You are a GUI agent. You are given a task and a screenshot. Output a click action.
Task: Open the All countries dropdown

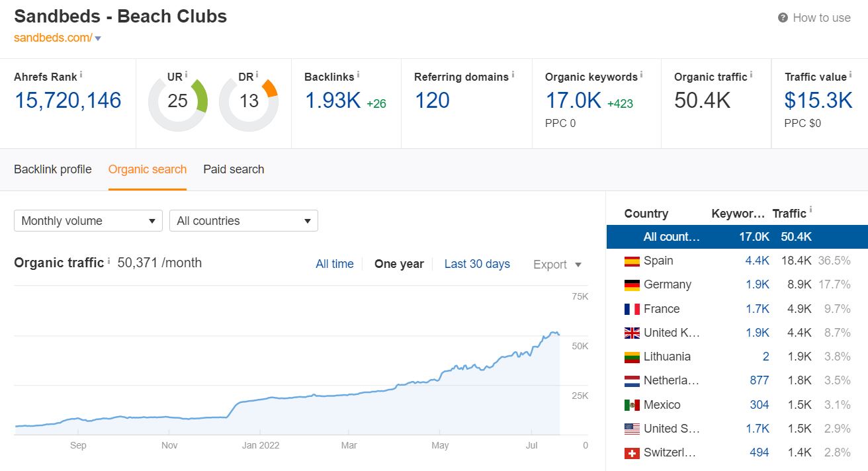coord(243,221)
